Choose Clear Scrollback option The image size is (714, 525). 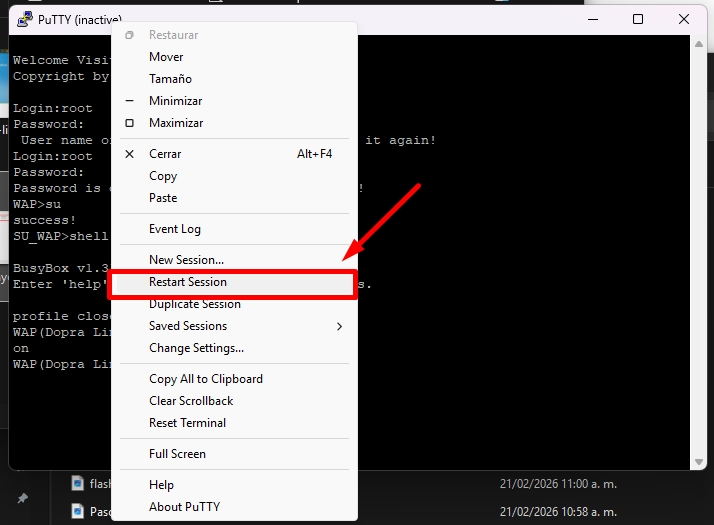click(x=191, y=401)
